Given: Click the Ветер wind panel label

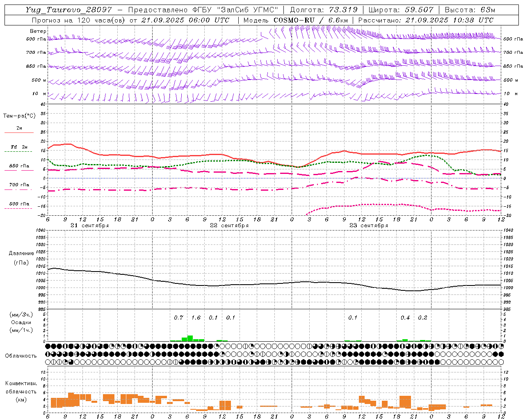Looking at the screenshot, I should click(38, 31).
